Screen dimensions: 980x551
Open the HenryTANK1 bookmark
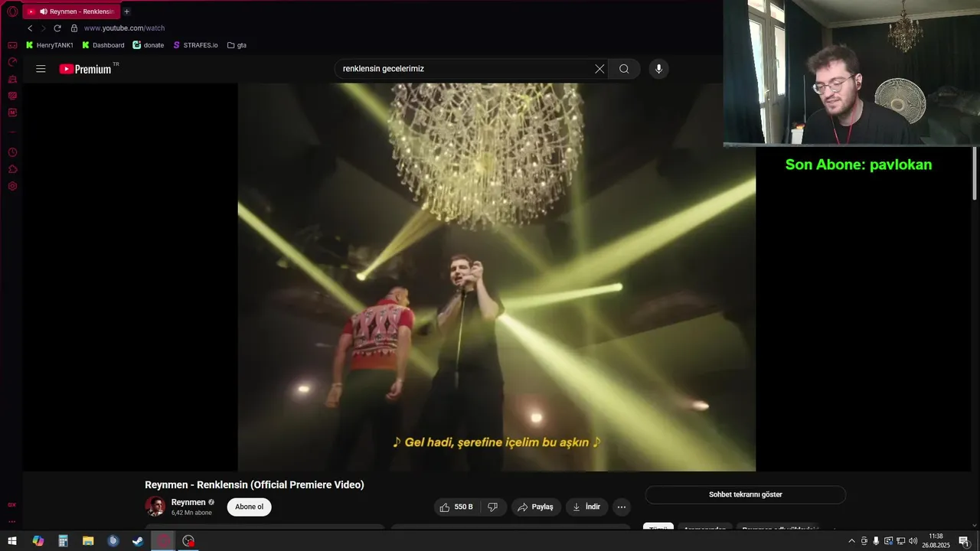click(x=50, y=45)
